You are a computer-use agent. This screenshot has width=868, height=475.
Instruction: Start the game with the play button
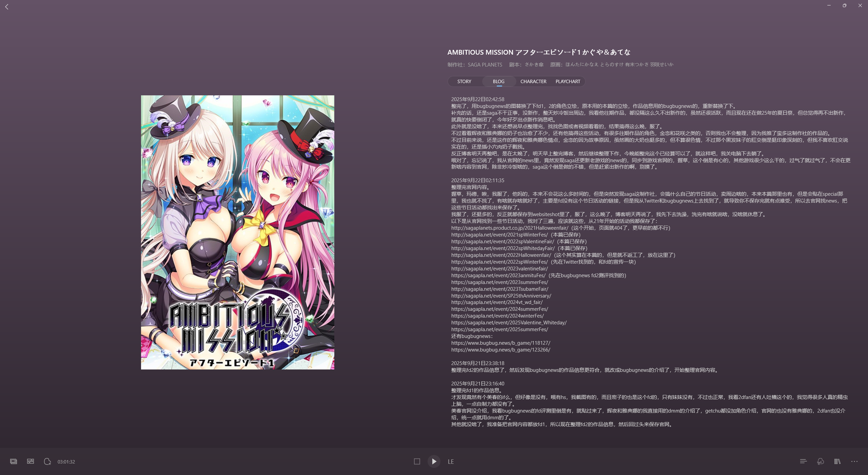tap(434, 461)
